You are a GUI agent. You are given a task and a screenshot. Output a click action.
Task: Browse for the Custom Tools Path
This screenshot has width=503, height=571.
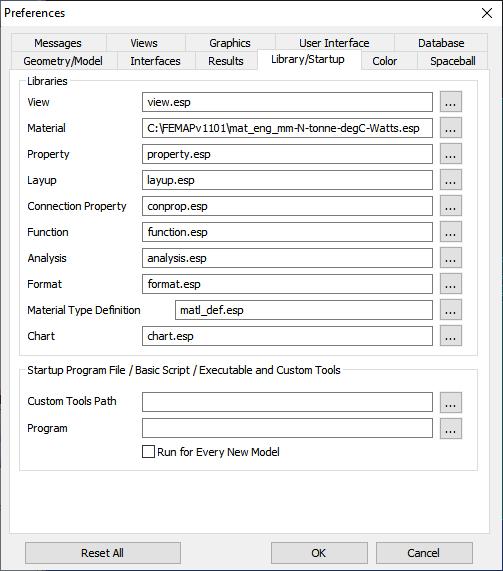click(451, 402)
